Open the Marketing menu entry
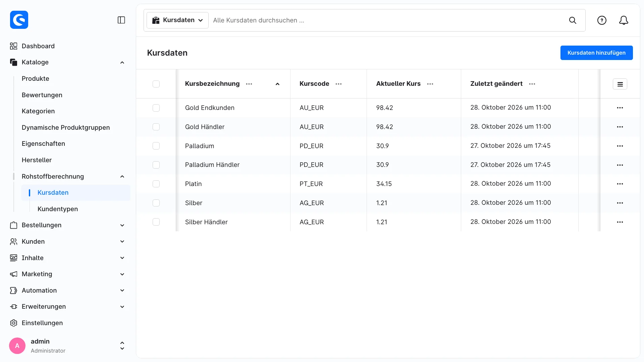The image size is (644, 362). pos(37,274)
